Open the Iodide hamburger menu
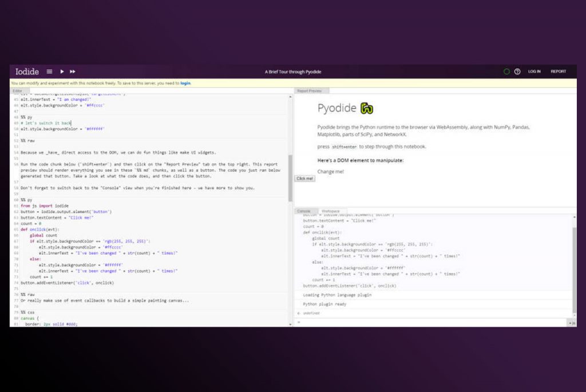 pyautogui.click(x=50, y=71)
